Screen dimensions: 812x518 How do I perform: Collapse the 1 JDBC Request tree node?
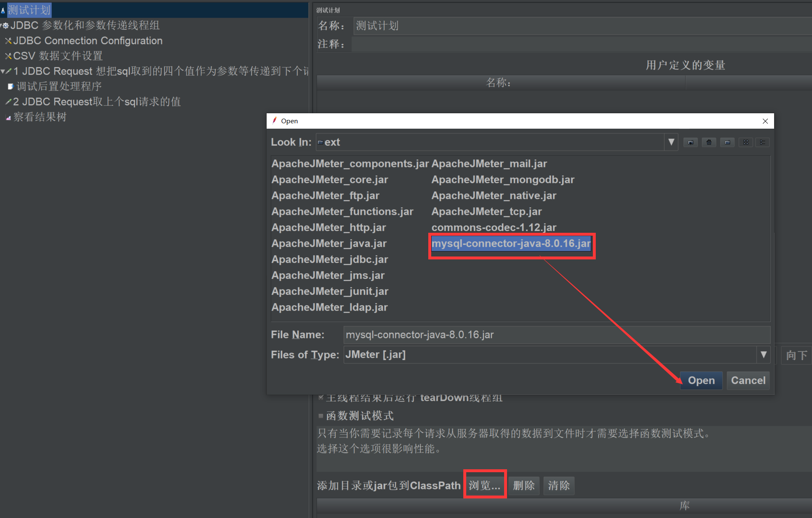click(x=3, y=71)
